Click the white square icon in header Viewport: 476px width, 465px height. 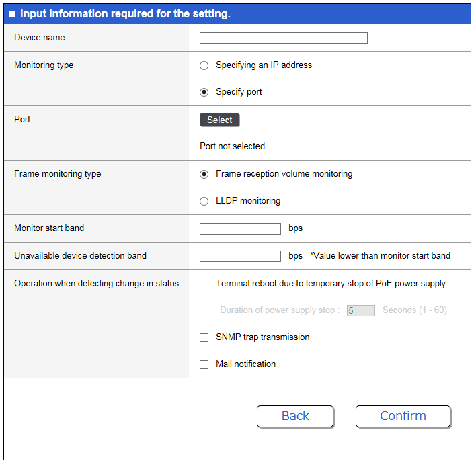(x=12, y=14)
